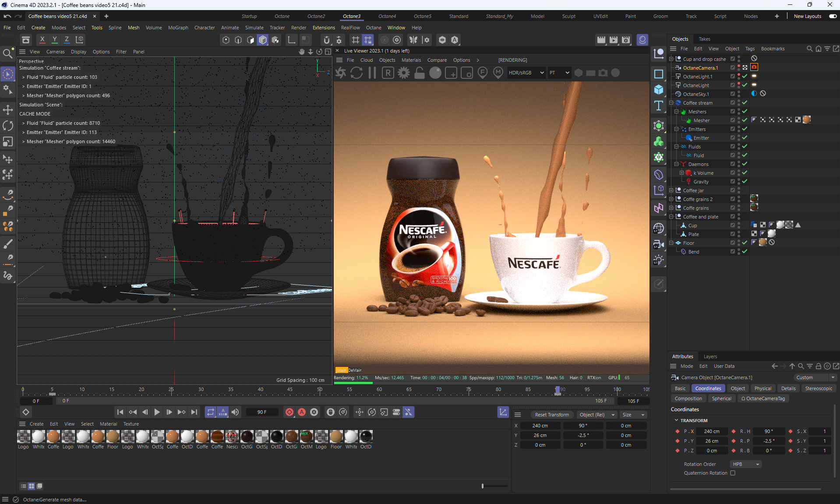Open the Layers tab in Attributes
The image size is (840, 504).
coord(710,356)
